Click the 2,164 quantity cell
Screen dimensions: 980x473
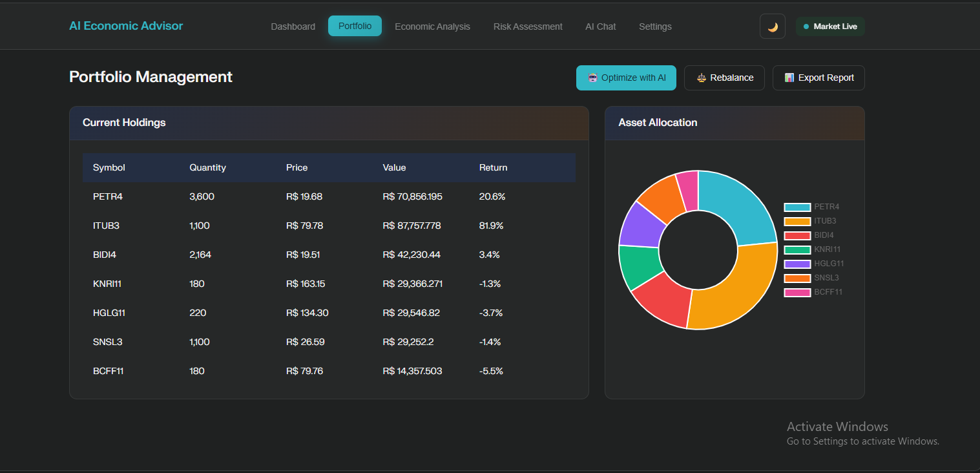pyautogui.click(x=200, y=255)
